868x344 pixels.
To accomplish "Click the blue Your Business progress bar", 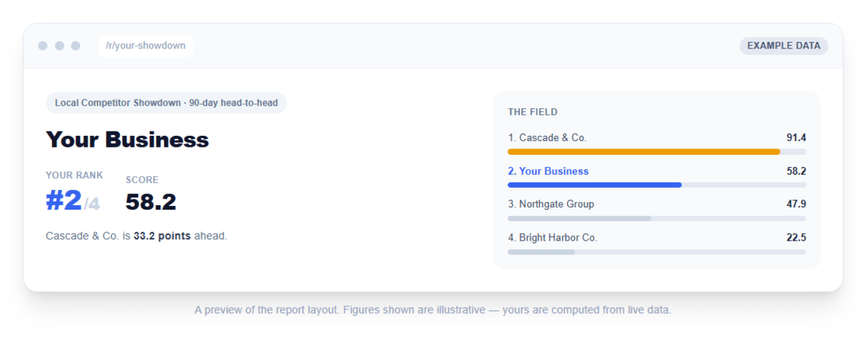I will [x=595, y=185].
